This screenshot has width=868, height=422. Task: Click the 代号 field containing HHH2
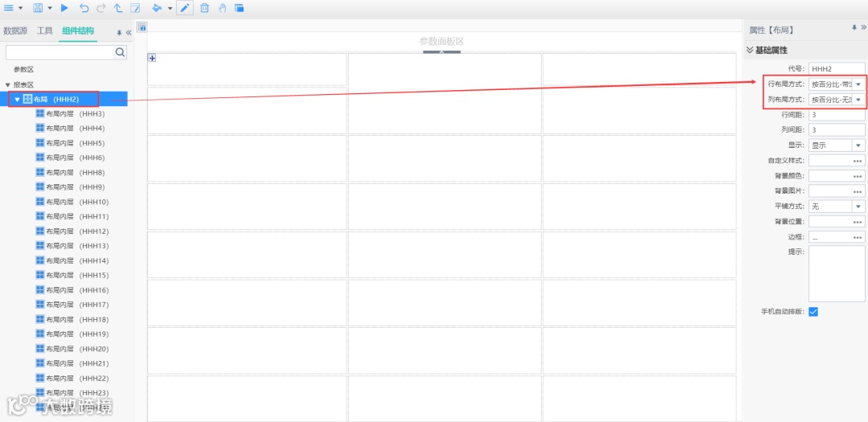[x=837, y=69]
